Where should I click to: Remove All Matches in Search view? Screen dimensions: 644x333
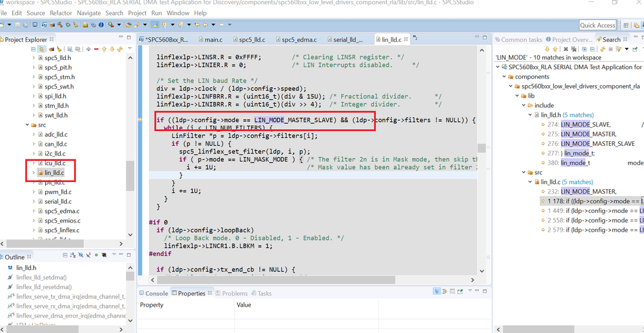pos(574,49)
